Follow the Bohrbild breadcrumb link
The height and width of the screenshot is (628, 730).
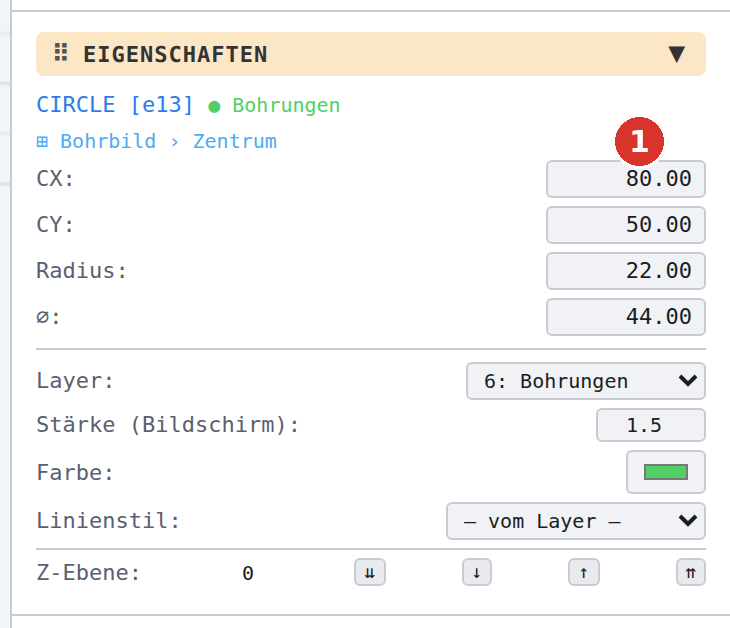click(x=108, y=142)
